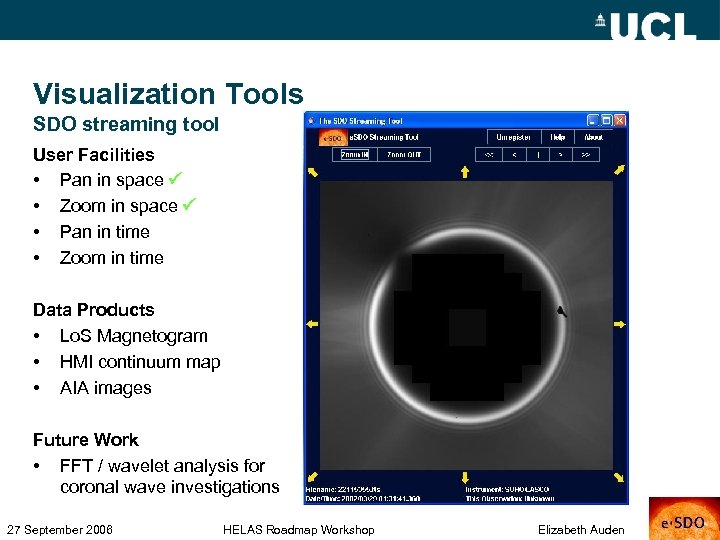
Task: Pan the image up with the yellow up arrow
Action: (x=465, y=172)
